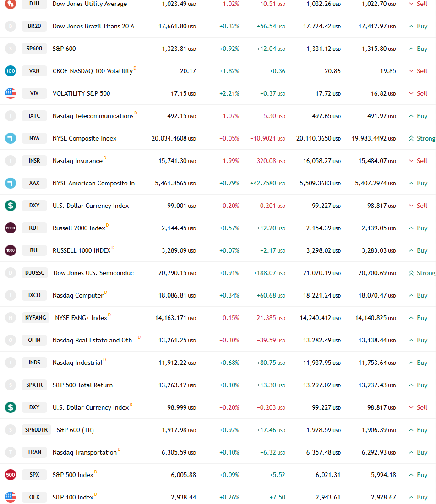Click the Russell 1000 logo icon
436x504 pixels.
[x=11, y=250]
